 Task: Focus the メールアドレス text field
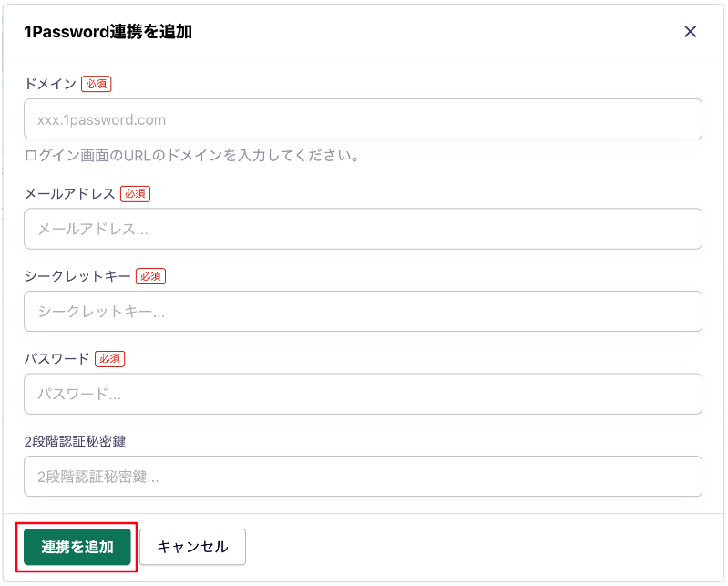[363, 229]
